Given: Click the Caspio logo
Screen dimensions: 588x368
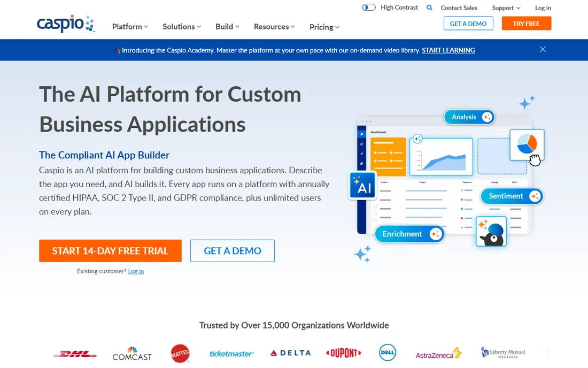Looking at the screenshot, I should (x=66, y=24).
